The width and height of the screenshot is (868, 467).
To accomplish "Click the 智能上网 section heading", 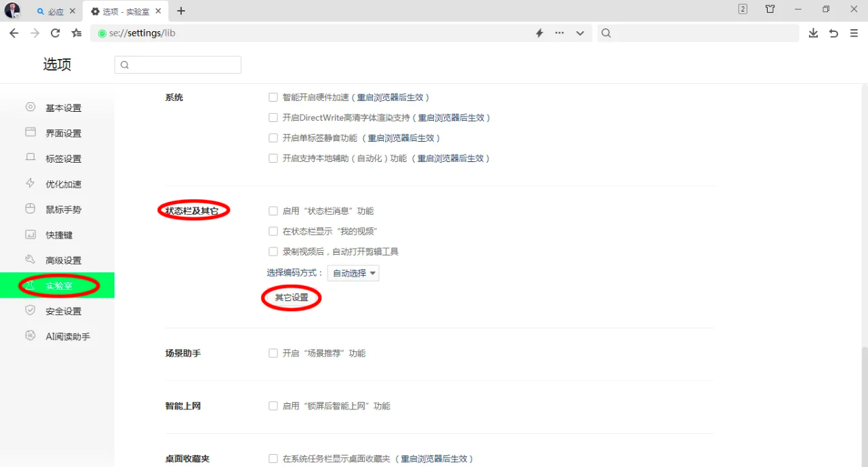I will point(183,407).
